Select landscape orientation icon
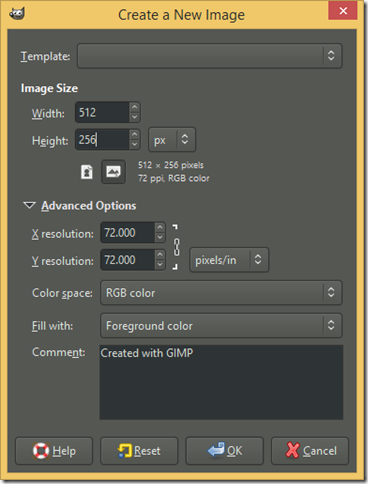Image resolution: width=368 pixels, height=484 pixels. pos(113,172)
